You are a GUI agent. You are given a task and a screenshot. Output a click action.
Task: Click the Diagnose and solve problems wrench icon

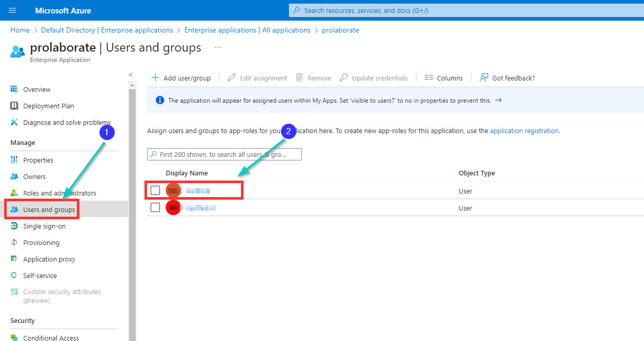tap(14, 122)
